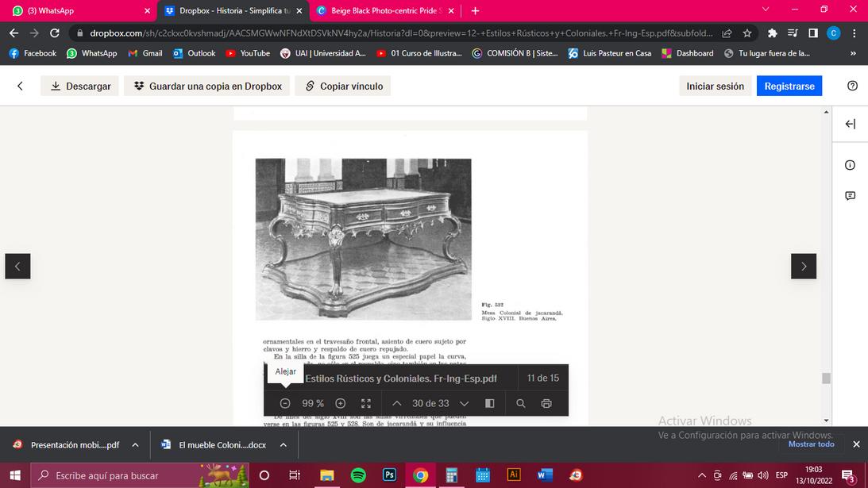Viewport: 868px width, 488px height.
Task: Show hidden system tray icons
Action: 702,475
